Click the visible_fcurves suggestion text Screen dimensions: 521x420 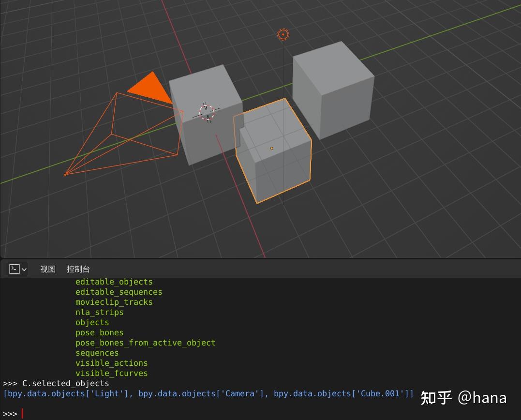[x=112, y=373]
